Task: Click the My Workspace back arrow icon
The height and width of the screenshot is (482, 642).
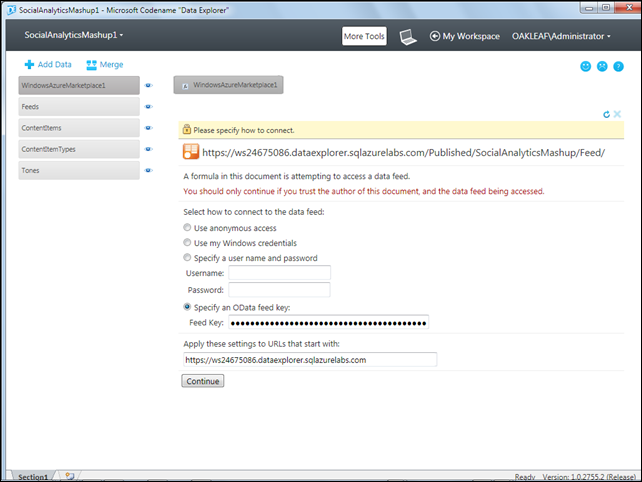Action: pos(435,36)
